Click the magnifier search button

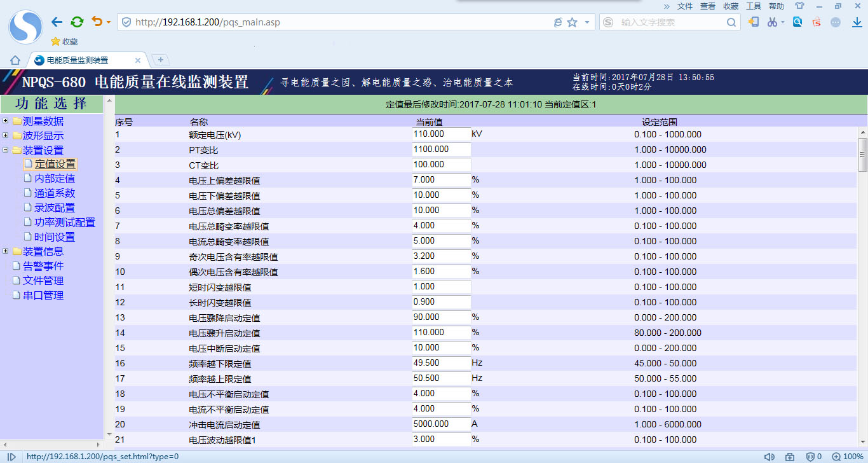click(x=731, y=22)
